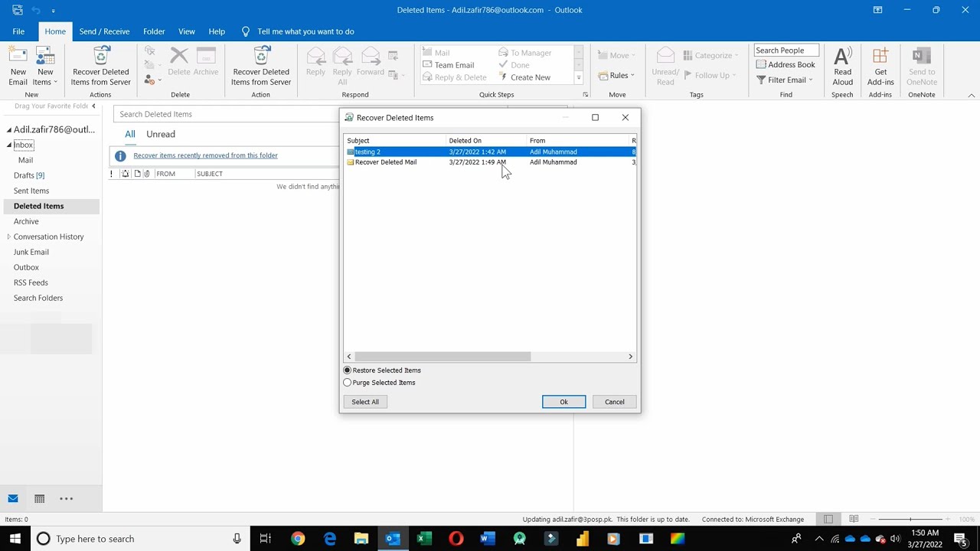The width and height of the screenshot is (980, 551).
Task: Open the Junk dropdown in Delete group
Action: coord(152,80)
